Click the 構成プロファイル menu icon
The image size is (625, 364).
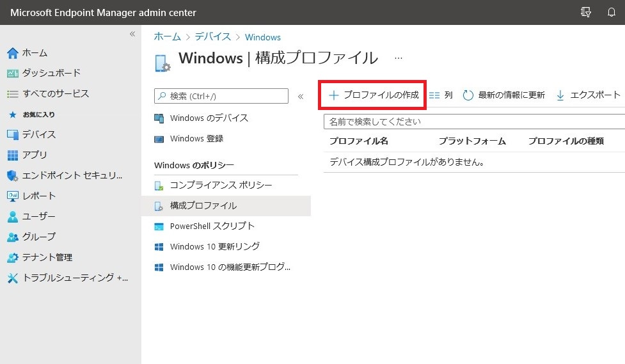[159, 206]
